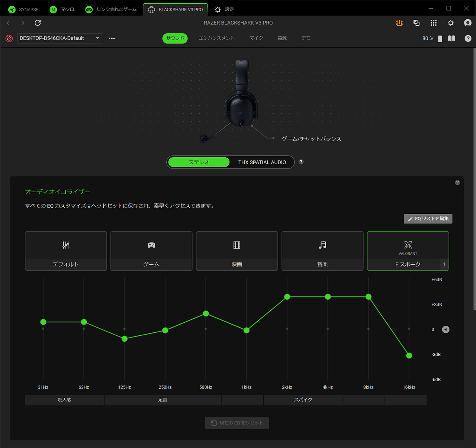
Task: Open the three-dot profile options menu
Action: point(112,38)
